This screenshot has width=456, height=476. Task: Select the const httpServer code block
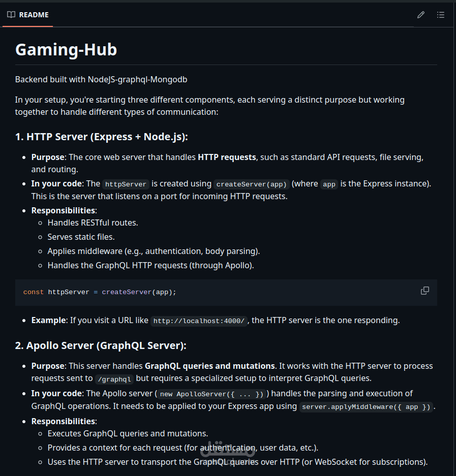(99, 292)
